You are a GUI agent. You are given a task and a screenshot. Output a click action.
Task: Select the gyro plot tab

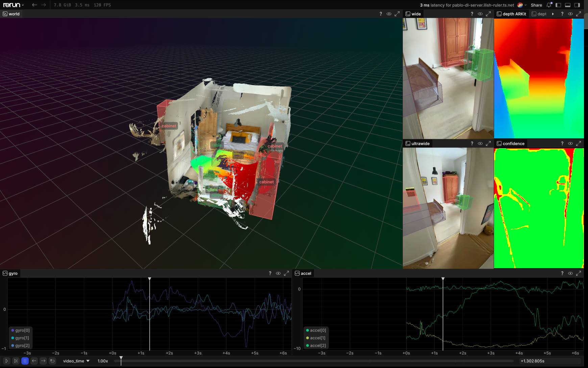pos(10,273)
